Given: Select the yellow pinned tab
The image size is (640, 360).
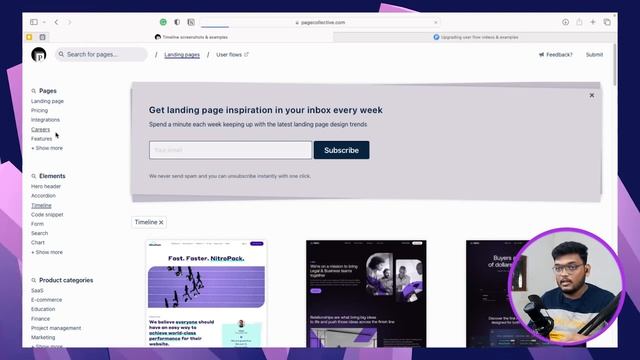Looking at the screenshot, I should [29, 37].
